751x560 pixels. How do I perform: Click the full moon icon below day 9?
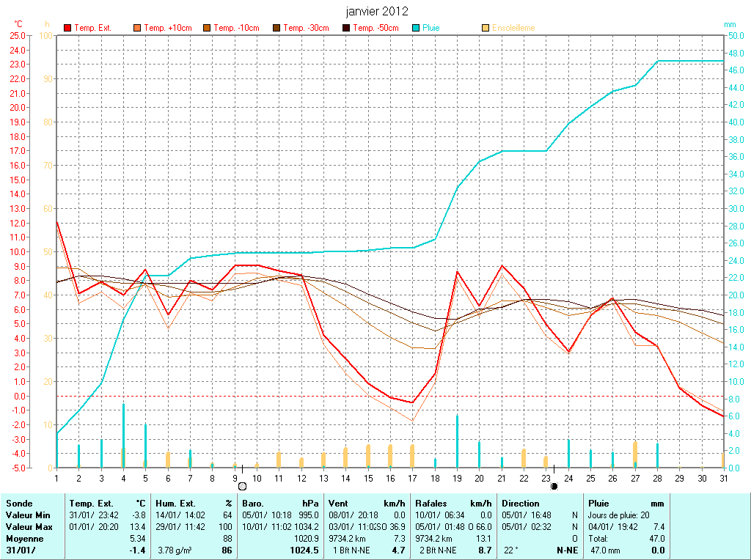(243, 486)
